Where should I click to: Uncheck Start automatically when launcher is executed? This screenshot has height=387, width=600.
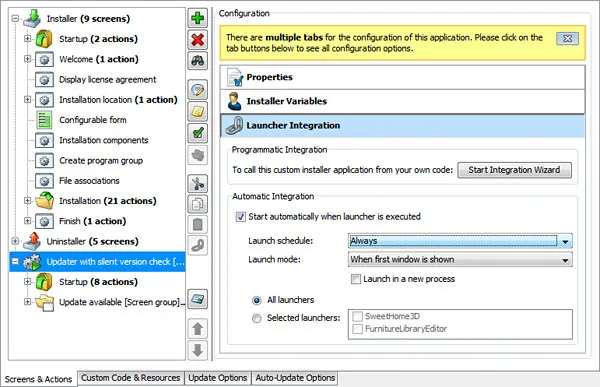[x=240, y=217]
